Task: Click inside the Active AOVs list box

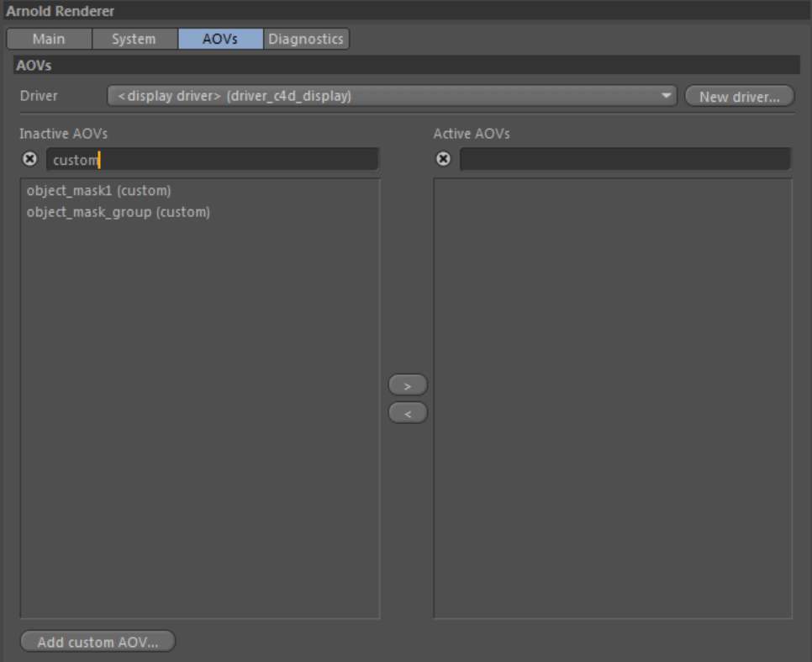Action: [613, 398]
